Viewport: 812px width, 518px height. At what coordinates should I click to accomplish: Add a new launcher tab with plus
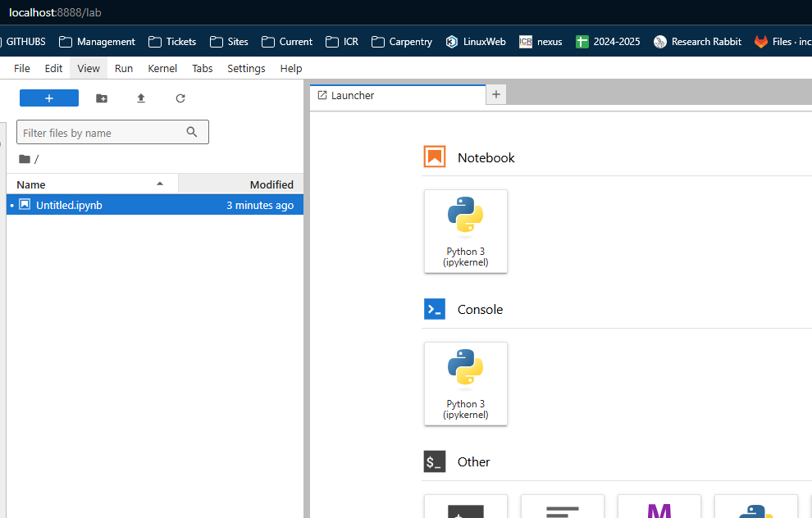click(496, 94)
